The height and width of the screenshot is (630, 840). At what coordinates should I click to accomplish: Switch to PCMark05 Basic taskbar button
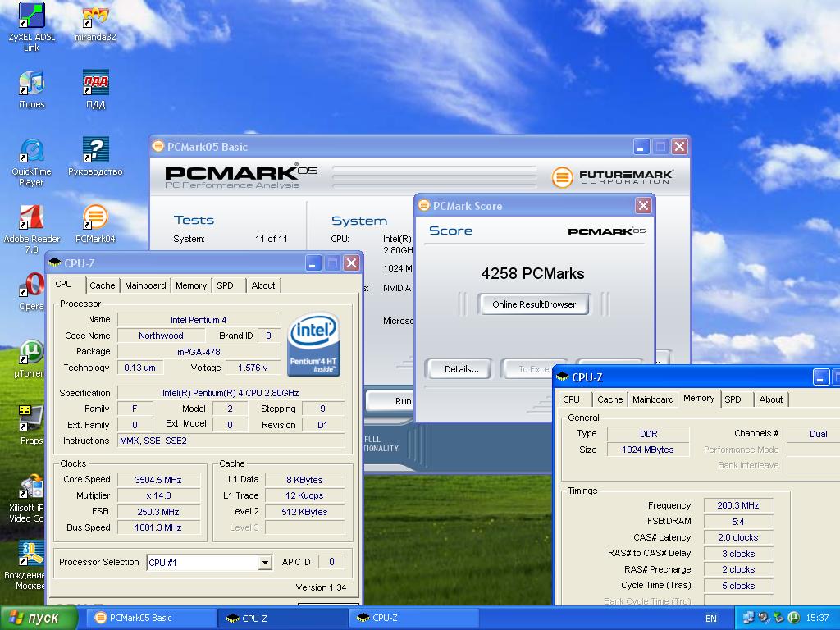(152, 619)
